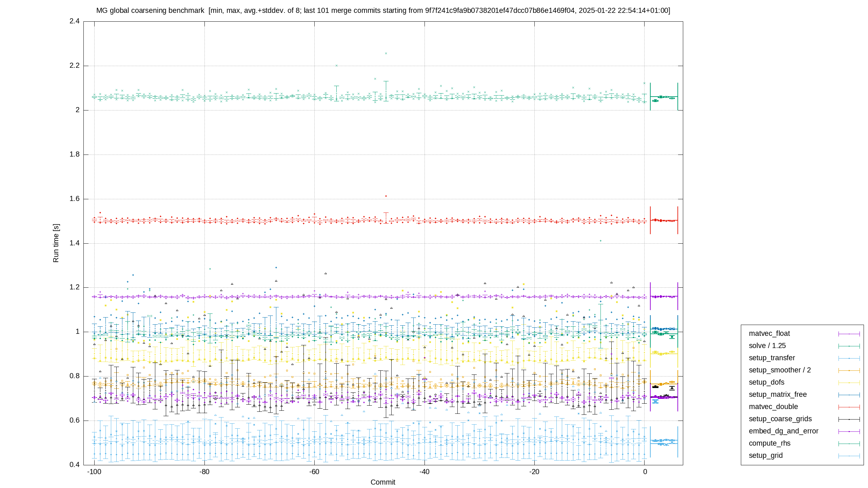Screen dimensions: 868x488
Task: Click the Run time [s] axis label
Action: click(56, 243)
